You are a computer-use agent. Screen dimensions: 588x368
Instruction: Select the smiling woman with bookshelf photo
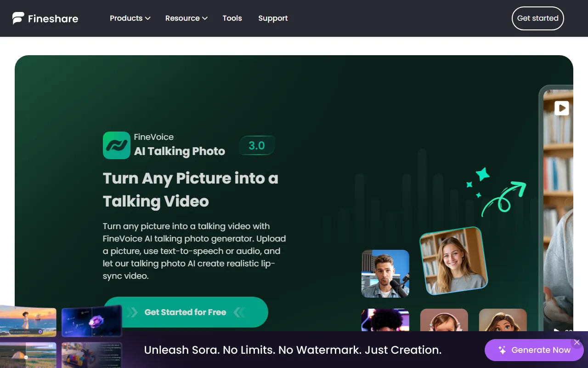(453, 260)
